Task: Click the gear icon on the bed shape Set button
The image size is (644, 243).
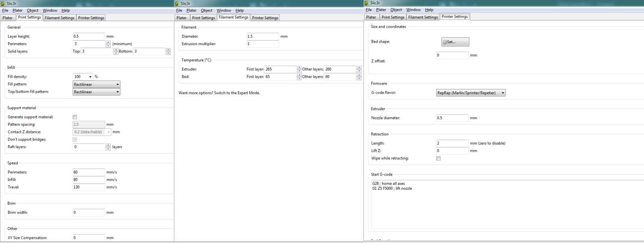Action: click(x=445, y=42)
